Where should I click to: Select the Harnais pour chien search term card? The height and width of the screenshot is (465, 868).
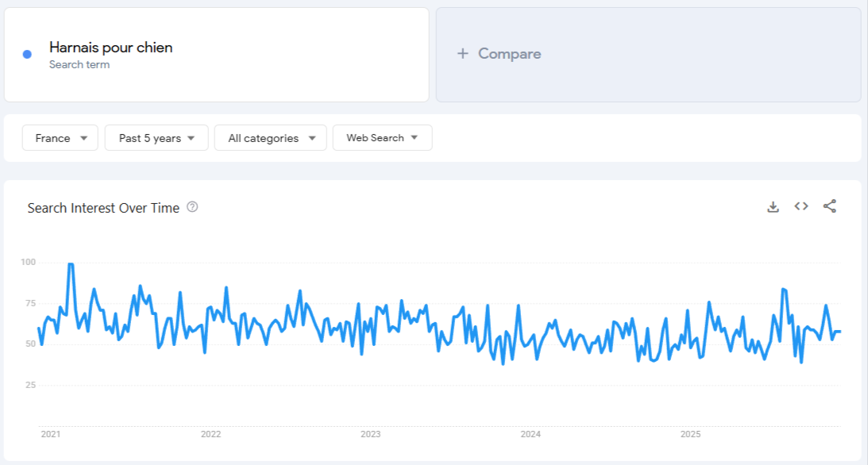pos(216,53)
